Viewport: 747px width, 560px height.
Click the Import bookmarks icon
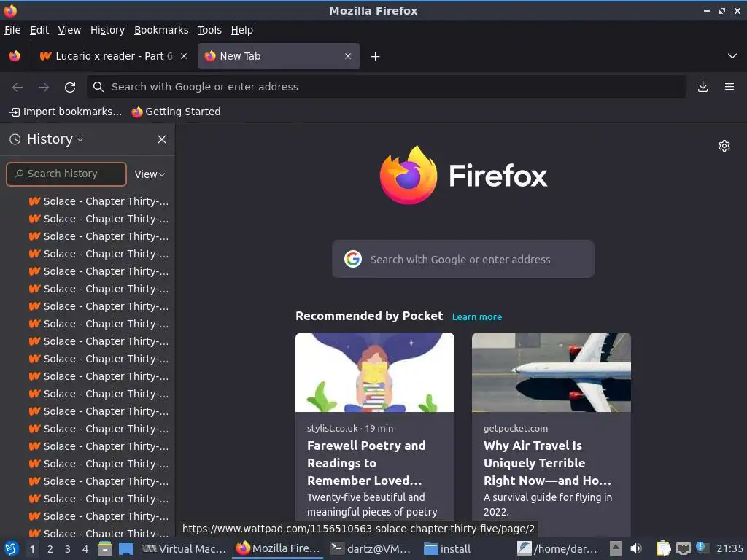click(15, 112)
